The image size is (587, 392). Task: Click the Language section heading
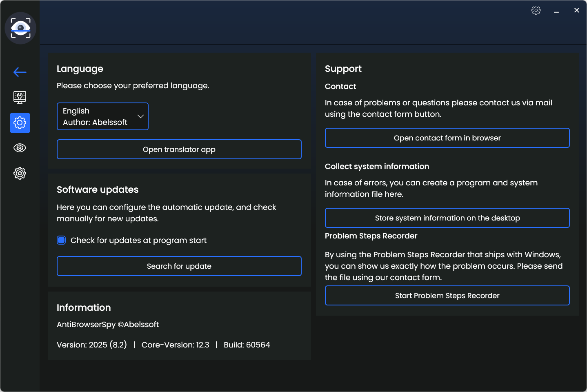point(80,69)
